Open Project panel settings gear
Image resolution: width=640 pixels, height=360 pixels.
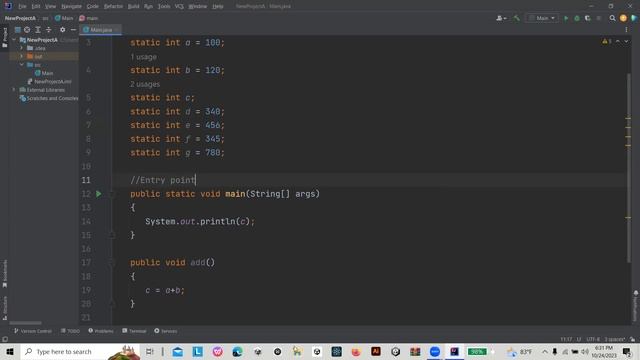[62, 30]
